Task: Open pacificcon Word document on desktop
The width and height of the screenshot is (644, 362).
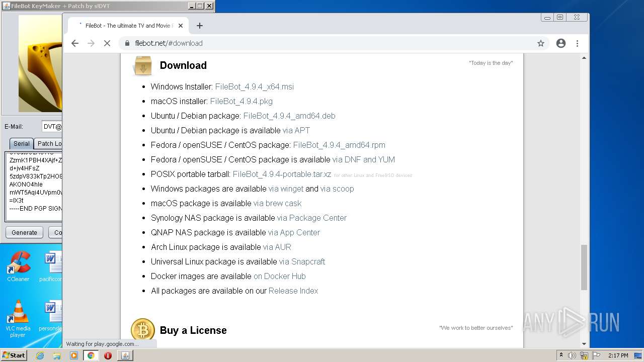Action: 51,266
